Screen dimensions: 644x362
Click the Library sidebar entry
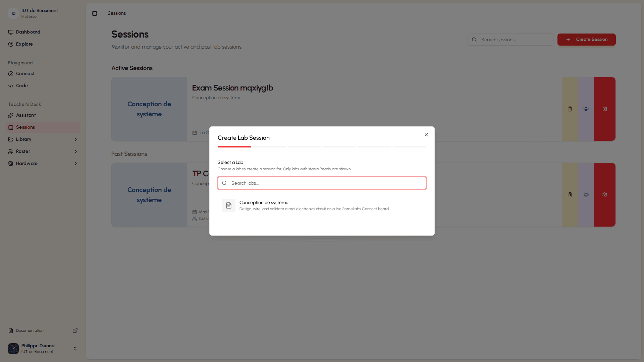[43, 139]
